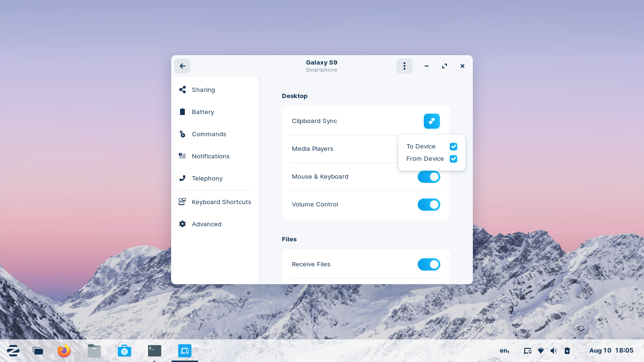The width and height of the screenshot is (644, 362).
Task: Open the Sharing sidebar section
Action: (215, 90)
